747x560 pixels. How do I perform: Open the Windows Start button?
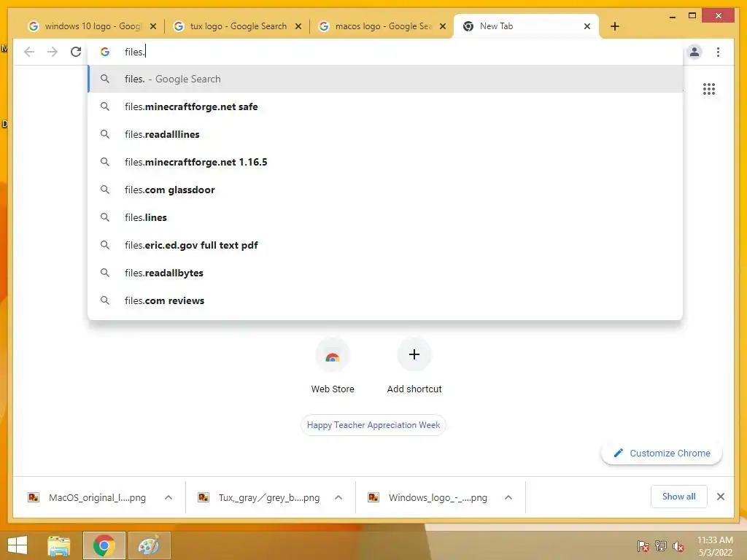tap(18, 545)
